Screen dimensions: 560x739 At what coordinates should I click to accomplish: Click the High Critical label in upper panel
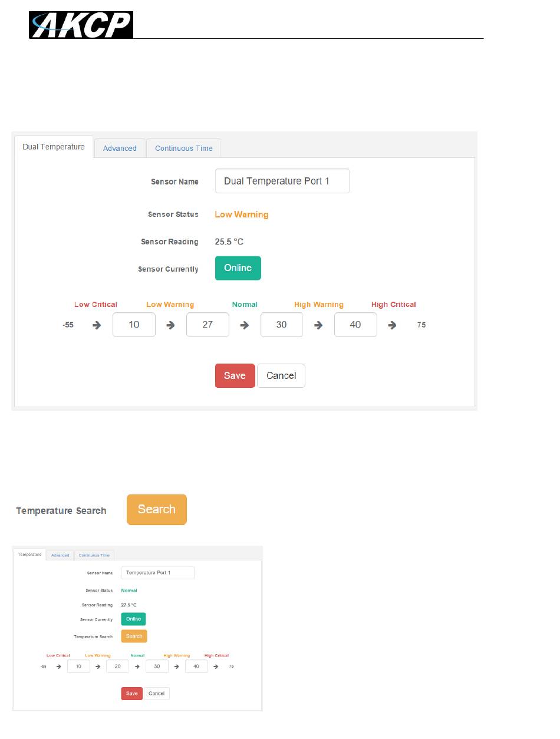(394, 305)
